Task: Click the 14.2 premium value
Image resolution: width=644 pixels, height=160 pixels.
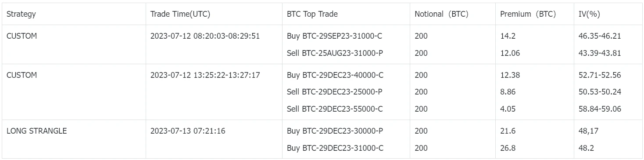Action: pyautogui.click(x=507, y=36)
